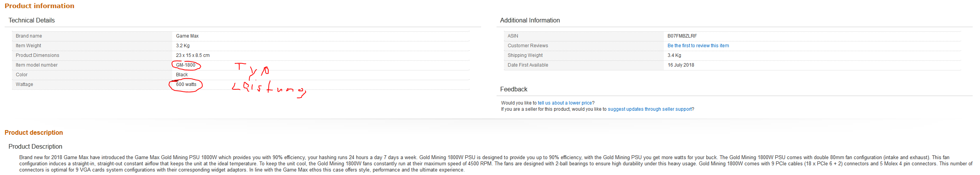
Task: Click the 'Technical Details' section title
Action: [x=32, y=21]
